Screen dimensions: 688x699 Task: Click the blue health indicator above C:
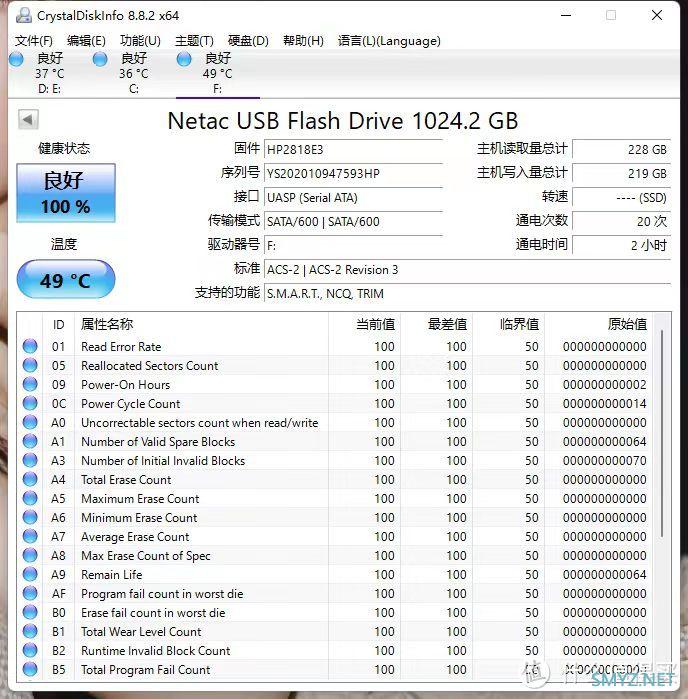pyautogui.click(x=100, y=59)
